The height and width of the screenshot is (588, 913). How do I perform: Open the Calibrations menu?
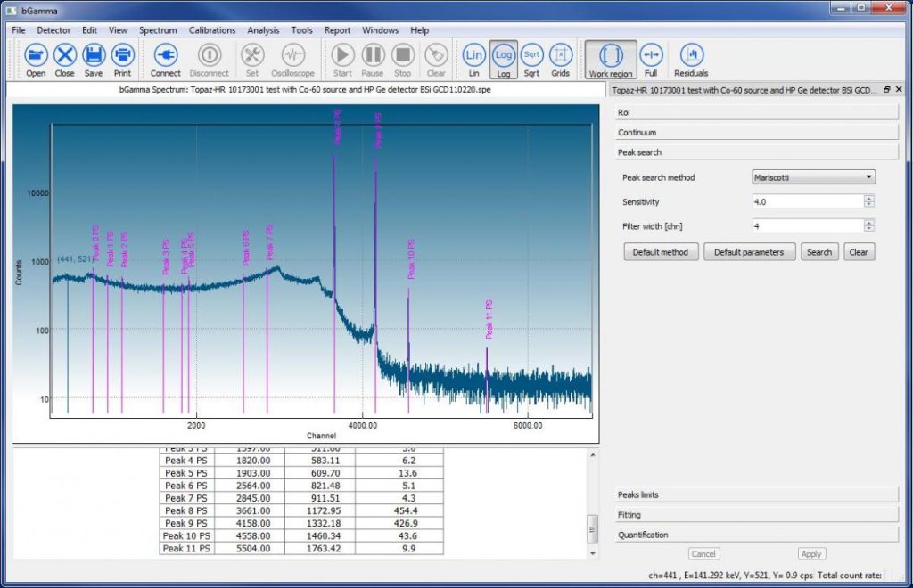pos(212,30)
